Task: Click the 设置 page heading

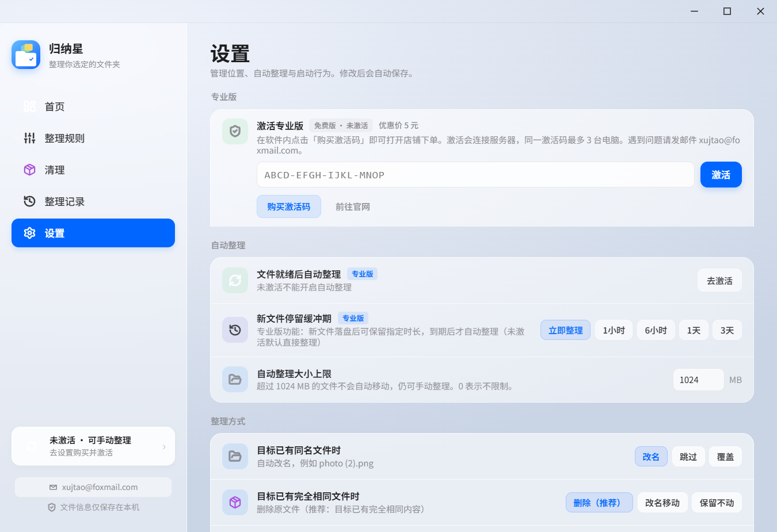Action: [230, 53]
